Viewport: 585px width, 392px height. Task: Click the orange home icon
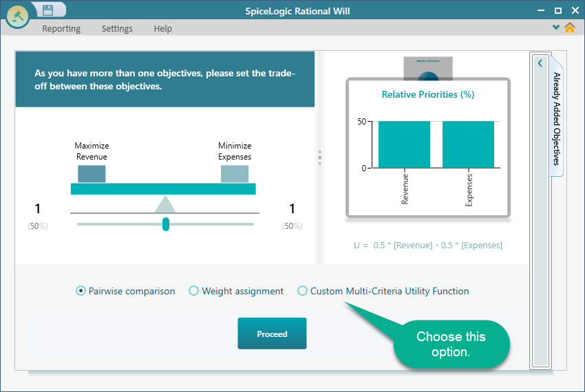(x=569, y=28)
